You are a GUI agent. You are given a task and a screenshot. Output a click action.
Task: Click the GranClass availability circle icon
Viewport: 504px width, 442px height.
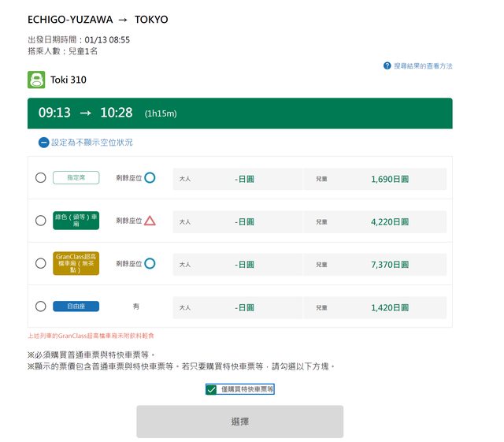tap(150, 264)
